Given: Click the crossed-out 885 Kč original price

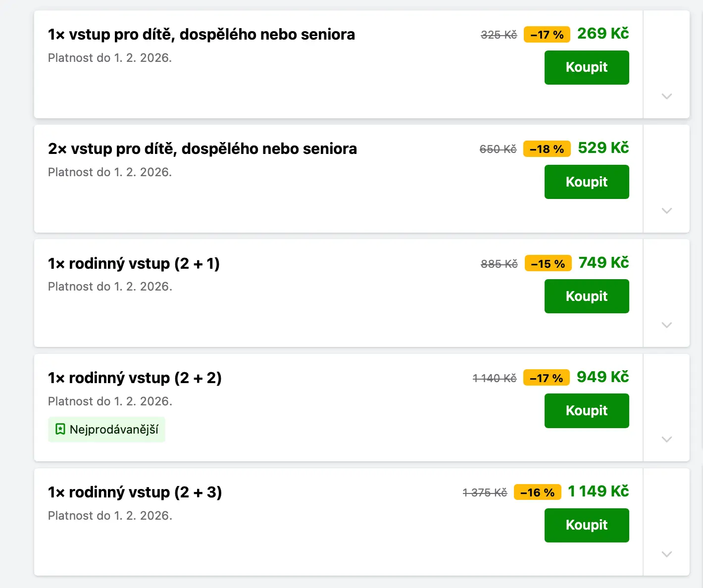Looking at the screenshot, I should tap(499, 264).
